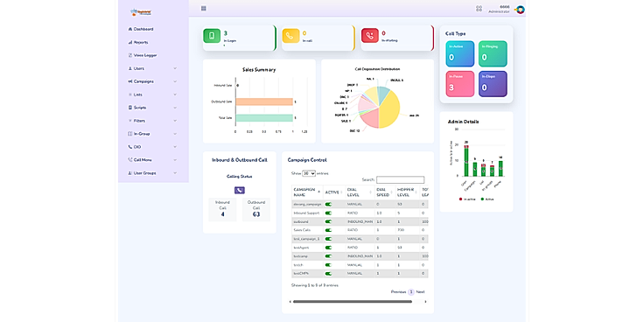Select the Campaigns sidebar menu
Screen dimensions: 644x322
143,81
